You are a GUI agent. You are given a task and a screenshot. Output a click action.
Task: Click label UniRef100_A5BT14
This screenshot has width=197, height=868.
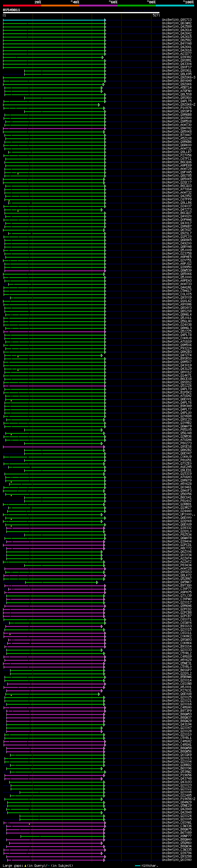(x=177, y=88)
